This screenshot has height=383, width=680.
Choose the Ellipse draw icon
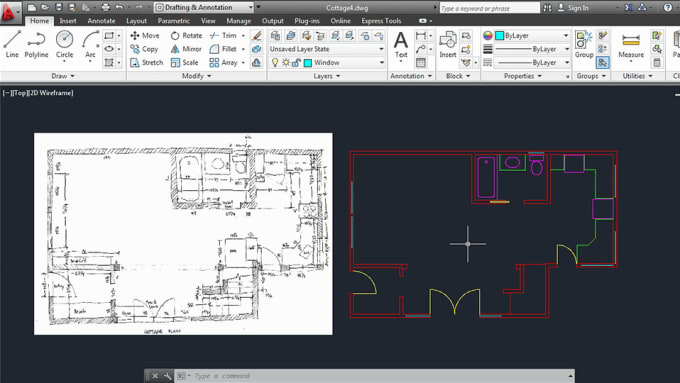click(x=109, y=49)
